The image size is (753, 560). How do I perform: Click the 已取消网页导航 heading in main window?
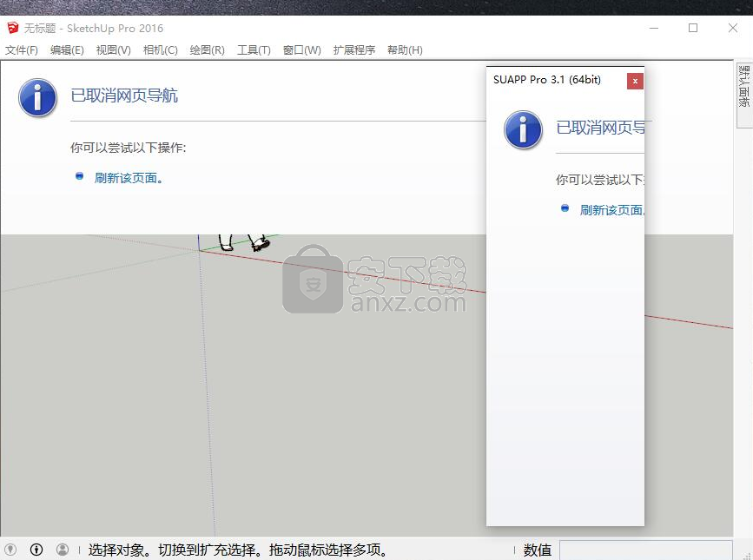124,96
